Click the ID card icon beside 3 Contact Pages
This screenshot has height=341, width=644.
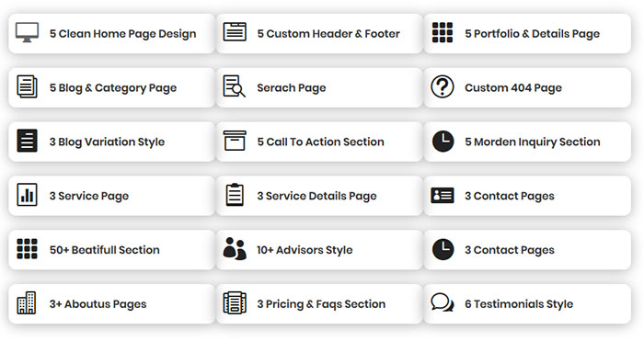(x=443, y=196)
